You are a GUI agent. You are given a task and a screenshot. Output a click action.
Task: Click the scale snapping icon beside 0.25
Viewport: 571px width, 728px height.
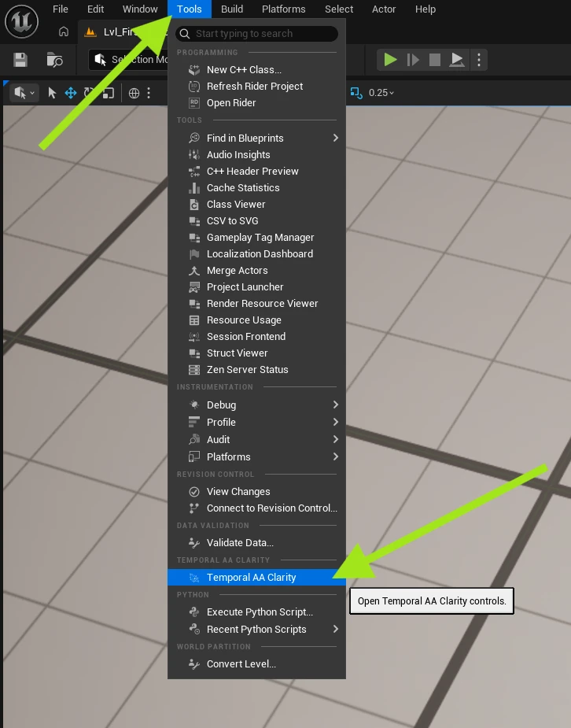(x=355, y=93)
